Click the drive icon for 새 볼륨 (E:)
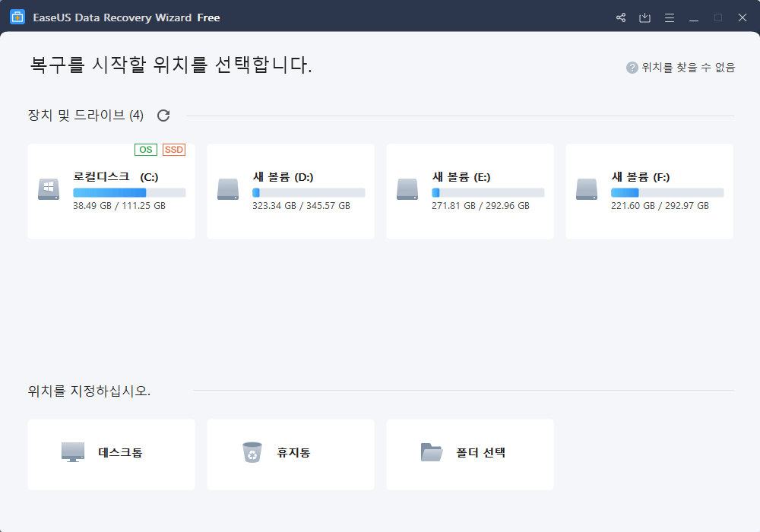Screen dimensions: 760x532 407,189
